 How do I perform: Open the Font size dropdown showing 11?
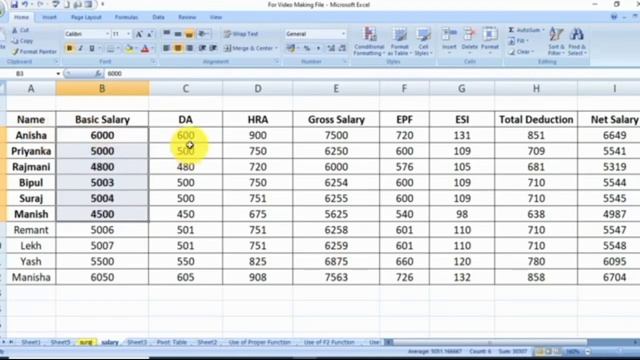pos(121,34)
